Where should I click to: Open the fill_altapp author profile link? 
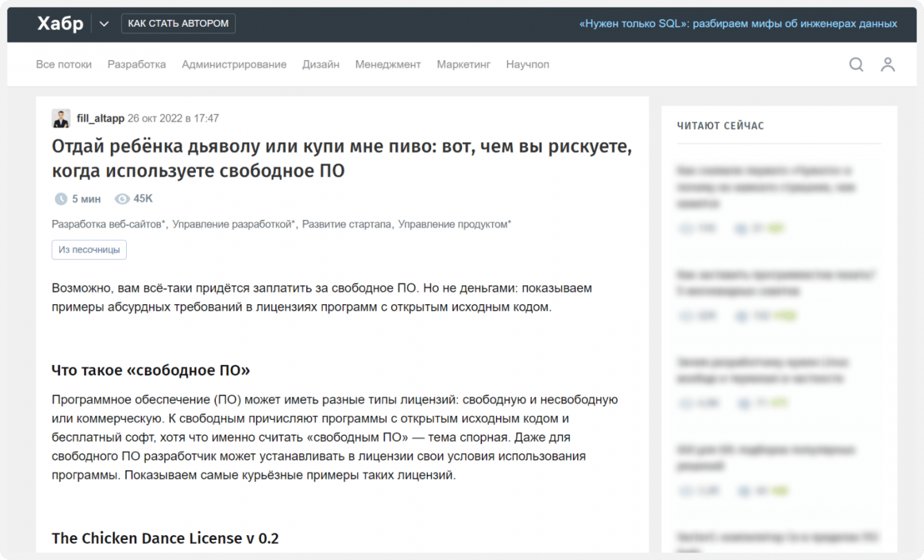[x=101, y=119]
